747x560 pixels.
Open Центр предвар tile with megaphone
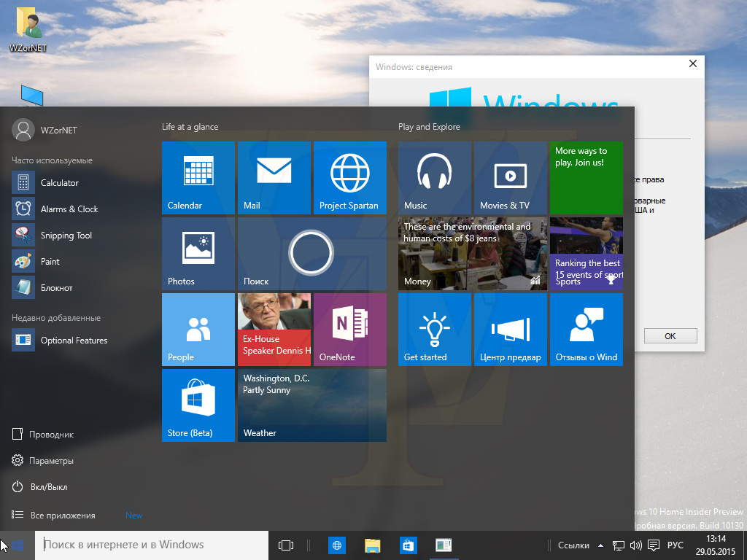(x=510, y=330)
